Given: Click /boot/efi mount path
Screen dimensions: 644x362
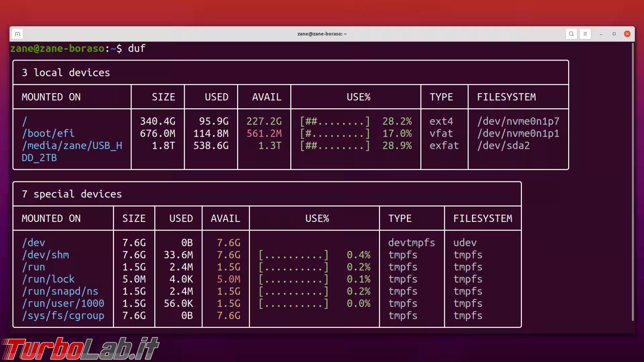Looking at the screenshot, I should click(x=48, y=133).
